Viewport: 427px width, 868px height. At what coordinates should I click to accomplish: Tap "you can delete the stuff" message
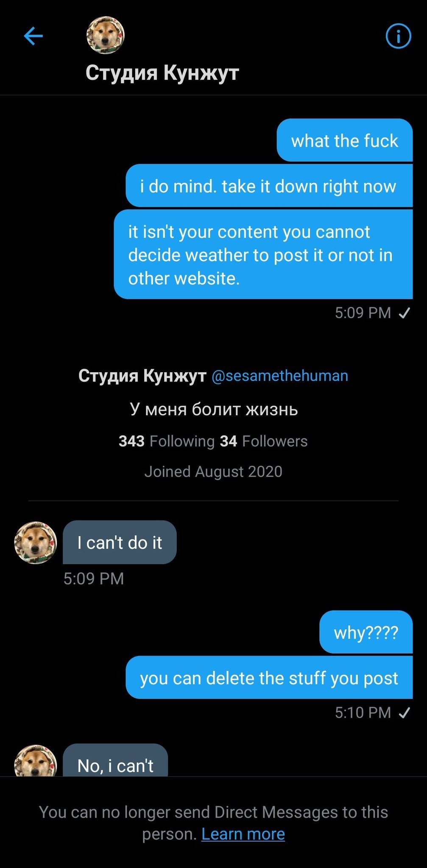269,678
